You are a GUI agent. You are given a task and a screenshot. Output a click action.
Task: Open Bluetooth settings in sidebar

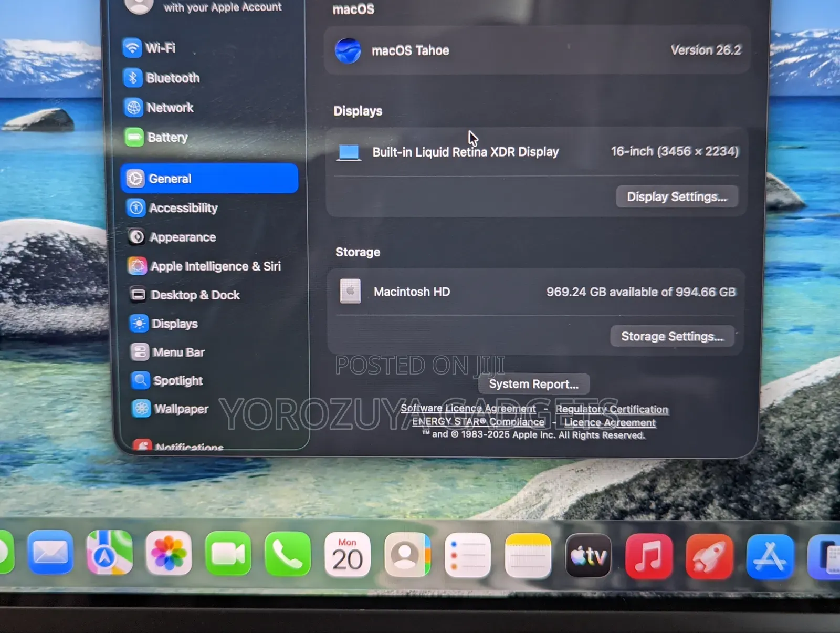pyautogui.click(x=162, y=78)
